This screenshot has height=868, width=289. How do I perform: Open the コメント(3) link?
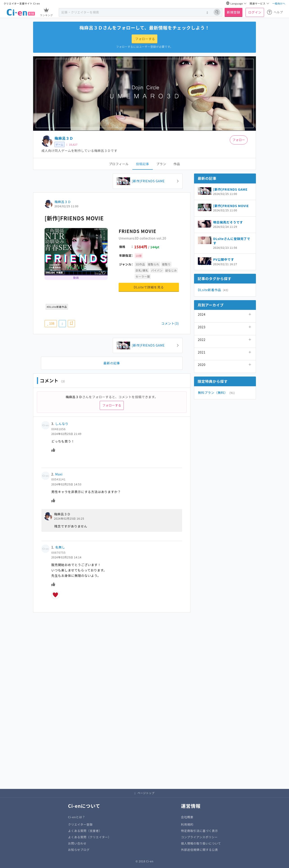click(x=170, y=324)
